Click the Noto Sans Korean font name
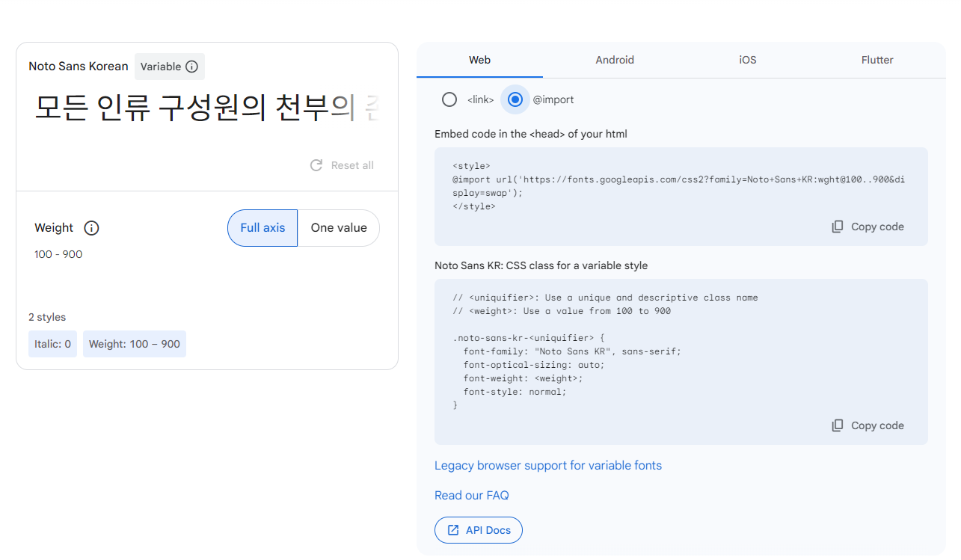 tap(79, 67)
